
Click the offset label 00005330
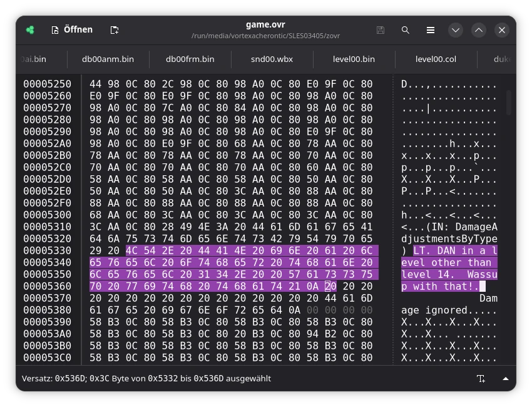click(x=47, y=250)
